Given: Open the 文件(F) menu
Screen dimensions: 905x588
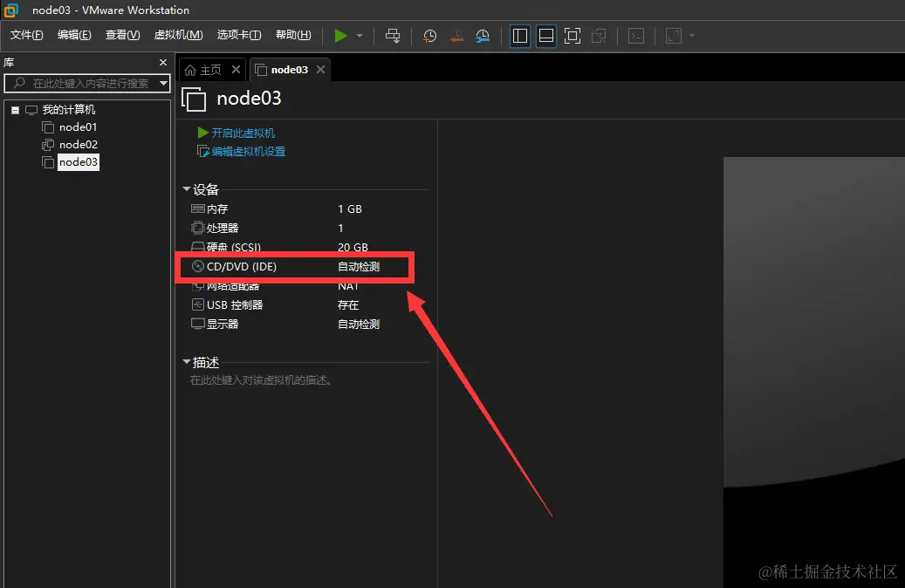Looking at the screenshot, I should [x=26, y=35].
